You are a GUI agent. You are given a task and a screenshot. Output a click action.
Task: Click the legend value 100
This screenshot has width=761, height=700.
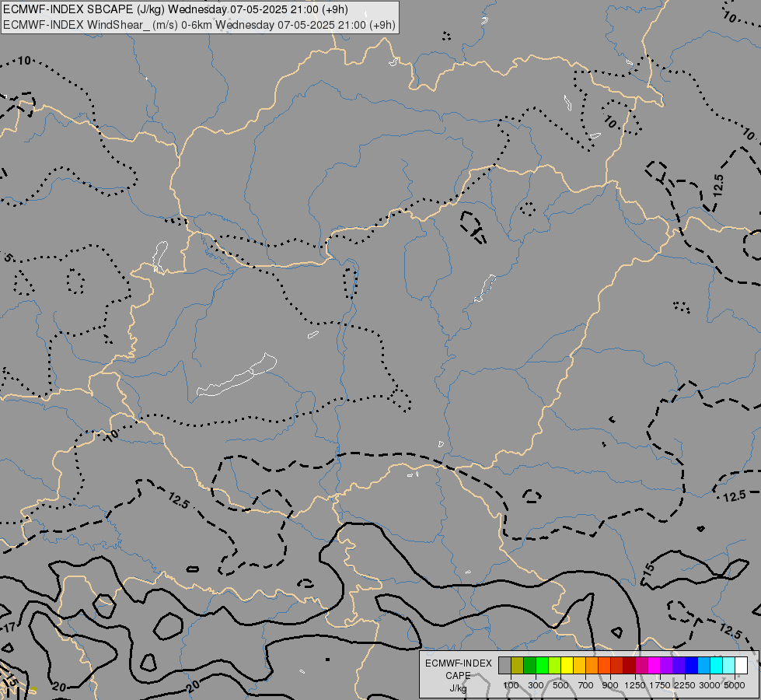[x=511, y=685]
